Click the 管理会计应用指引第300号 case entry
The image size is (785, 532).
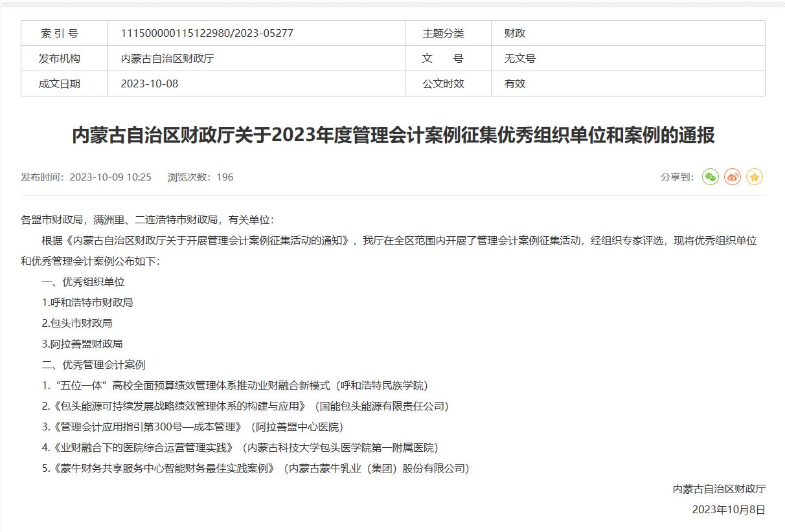tap(192, 427)
